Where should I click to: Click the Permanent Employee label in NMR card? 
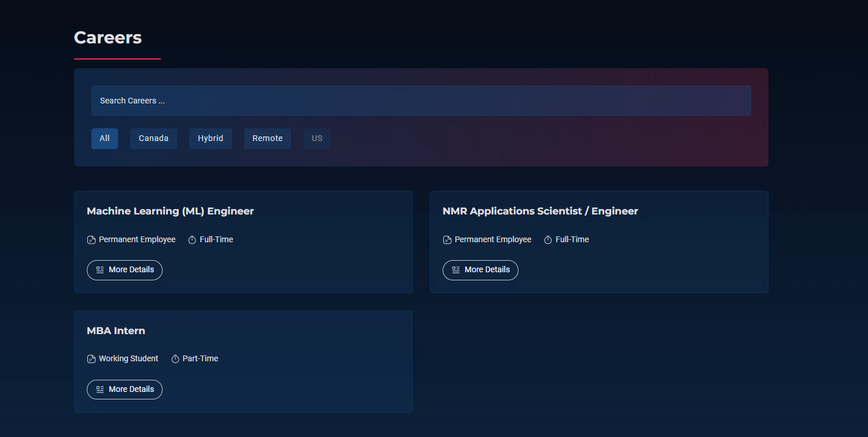coord(493,240)
